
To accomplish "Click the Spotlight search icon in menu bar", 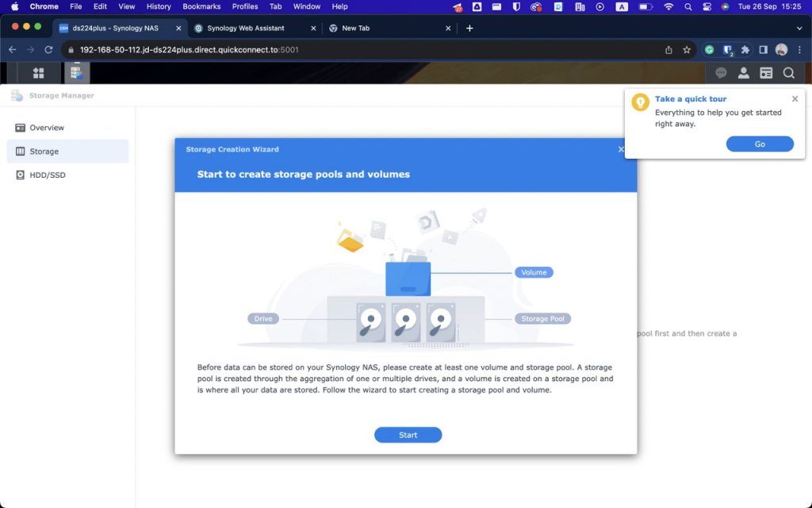I will pyautogui.click(x=688, y=6).
